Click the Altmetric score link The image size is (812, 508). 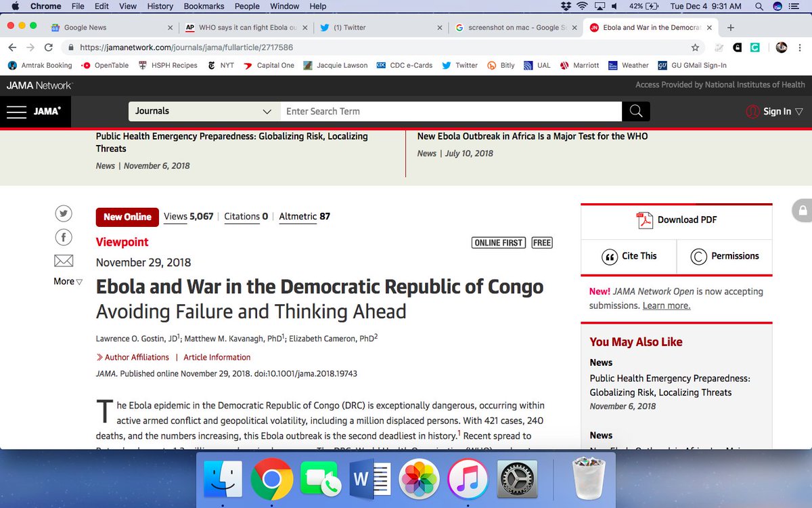tap(304, 217)
